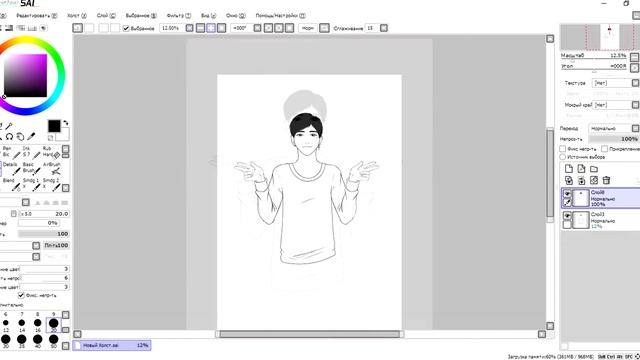Select the Smdg 2 smudge preset
The width and height of the screenshot is (640, 360).
[x=51, y=184]
